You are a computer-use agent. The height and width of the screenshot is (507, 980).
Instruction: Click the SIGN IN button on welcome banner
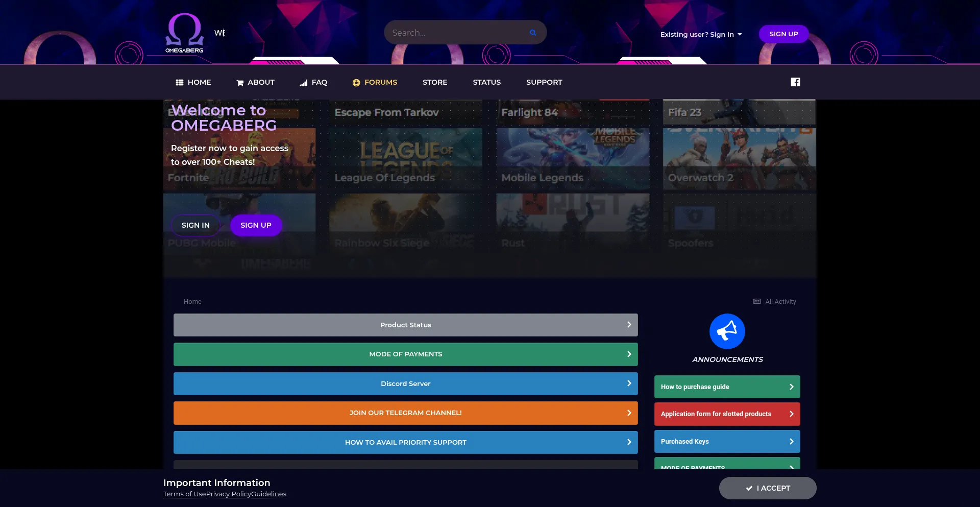(x=195, y=225)
